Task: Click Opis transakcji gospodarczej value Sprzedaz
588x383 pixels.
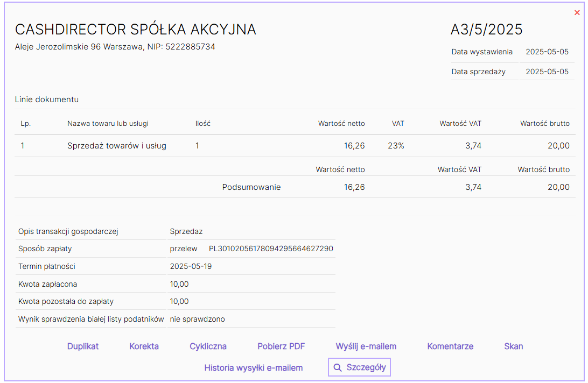Action: 186,232
